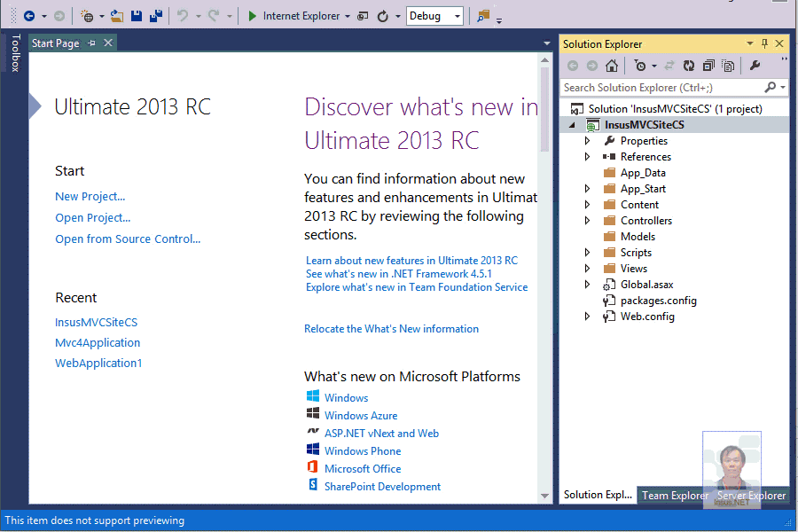
Task: Click the Navigate Forward arrow in the main toolbar
Action: [59, 16]
